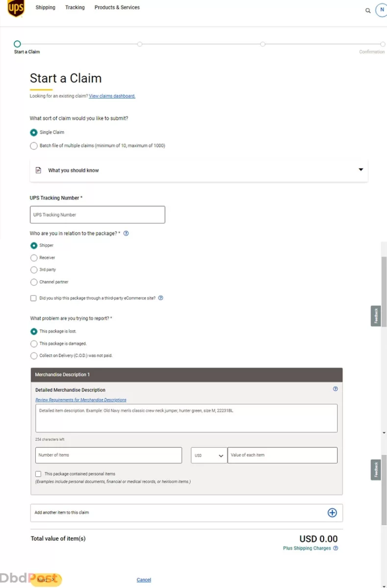The image size is (387, 588).
Task: Click the lower Feedback side tab
Action: (x=376, y=470)
